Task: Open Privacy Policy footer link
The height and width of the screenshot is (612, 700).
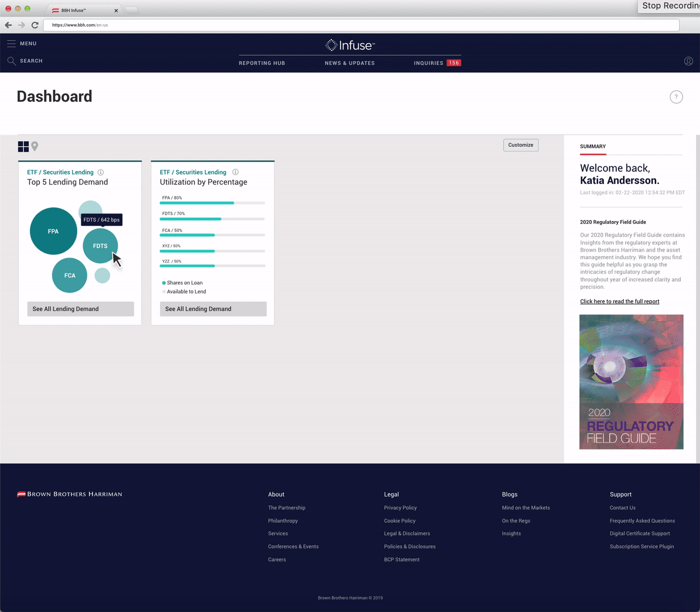Action: pyautogui.click(x=400, y=508)
